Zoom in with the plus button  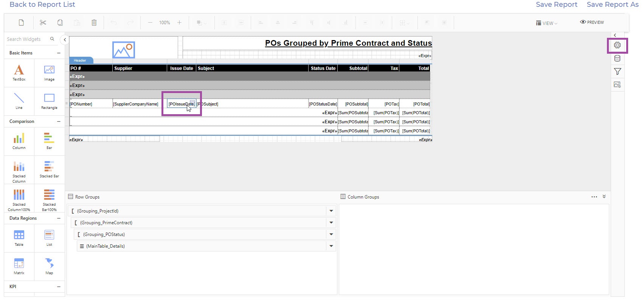tap(179, 23)
